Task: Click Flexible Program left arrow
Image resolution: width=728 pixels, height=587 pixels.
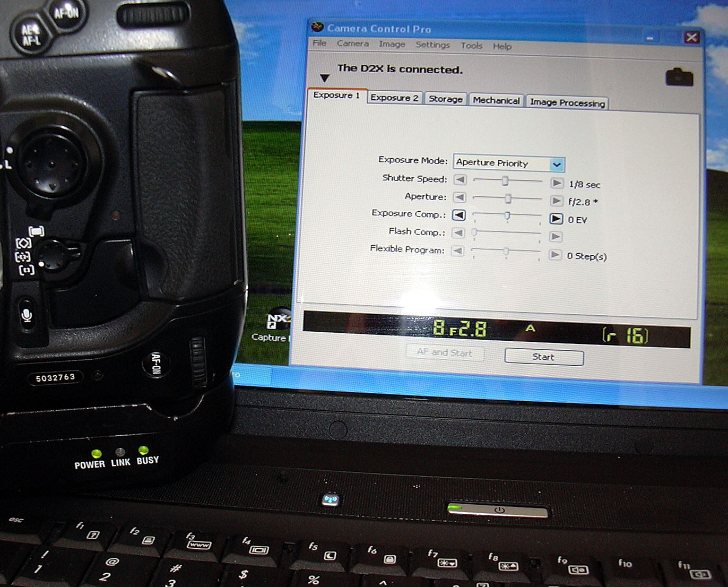Action: 457,251
